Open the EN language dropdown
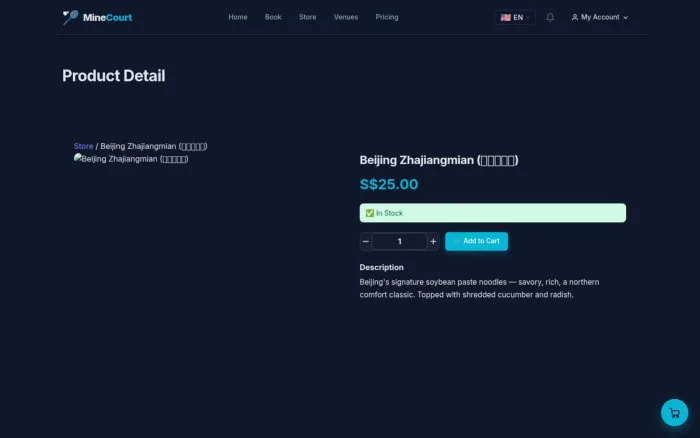The image size is (700, 438). click(x=515, y=17)
